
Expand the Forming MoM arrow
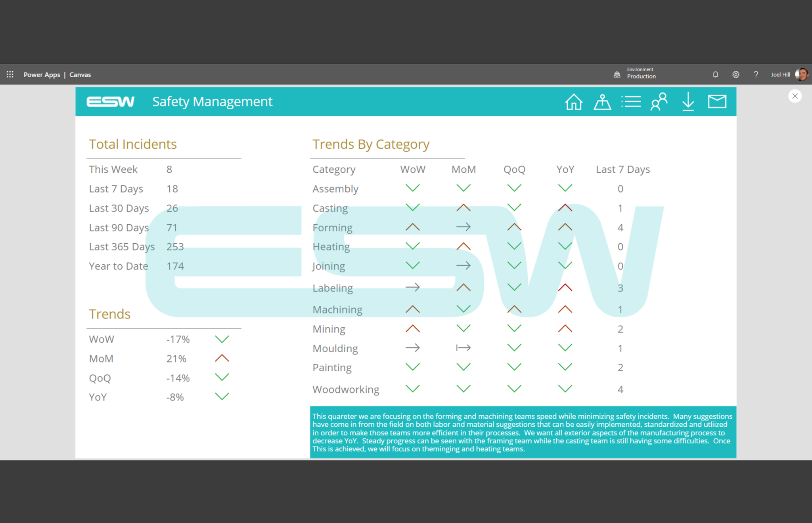tap(463, 227)
